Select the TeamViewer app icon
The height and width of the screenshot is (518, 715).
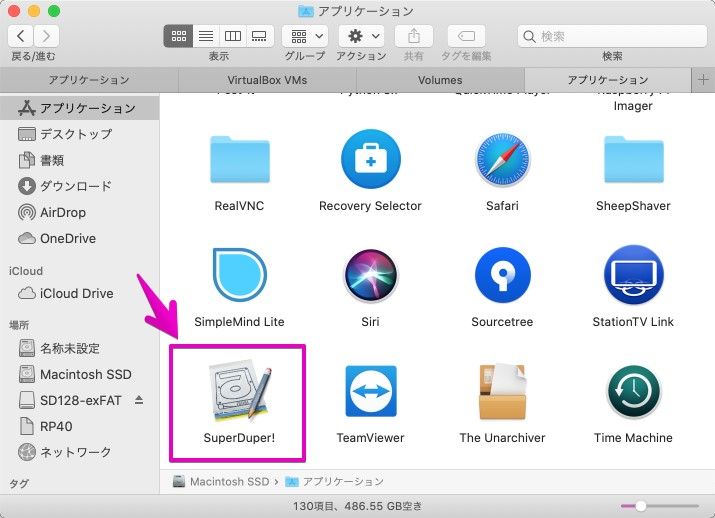coord(371,391)
